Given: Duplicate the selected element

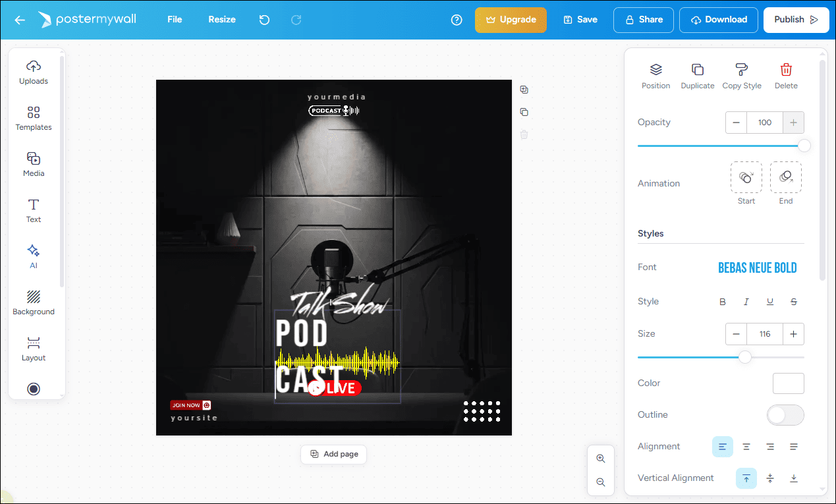Looking at the screenshot, I should click(x=697, y=75).
